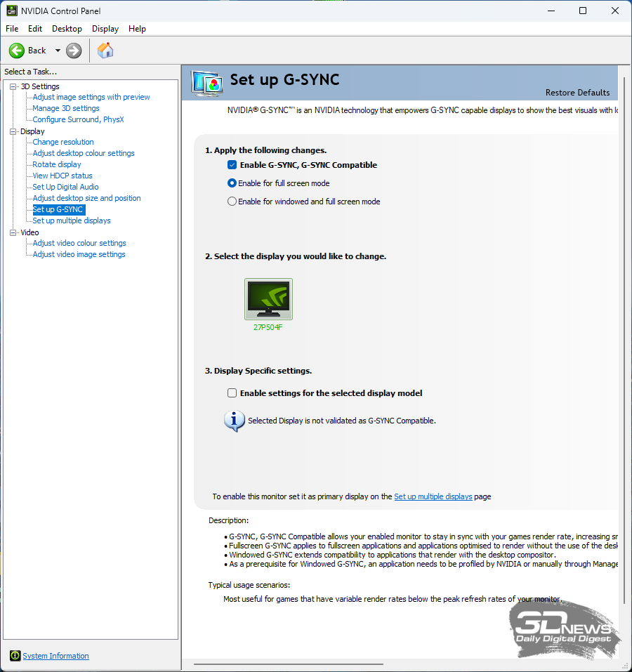Select Set up G-SYNC in task tree
Viewport: 632px width, 672px height.
pyautogui.click(x=59, y=209)
